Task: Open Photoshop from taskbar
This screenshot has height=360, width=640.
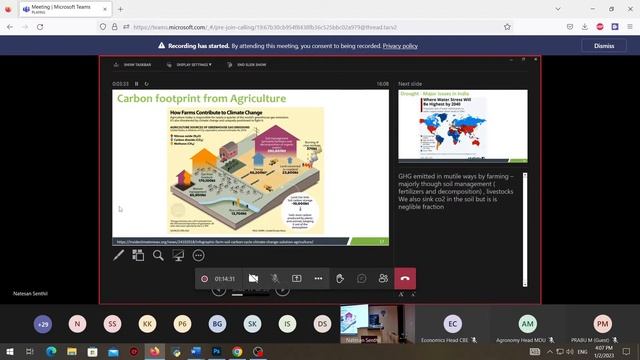Action: click(216, 351)
